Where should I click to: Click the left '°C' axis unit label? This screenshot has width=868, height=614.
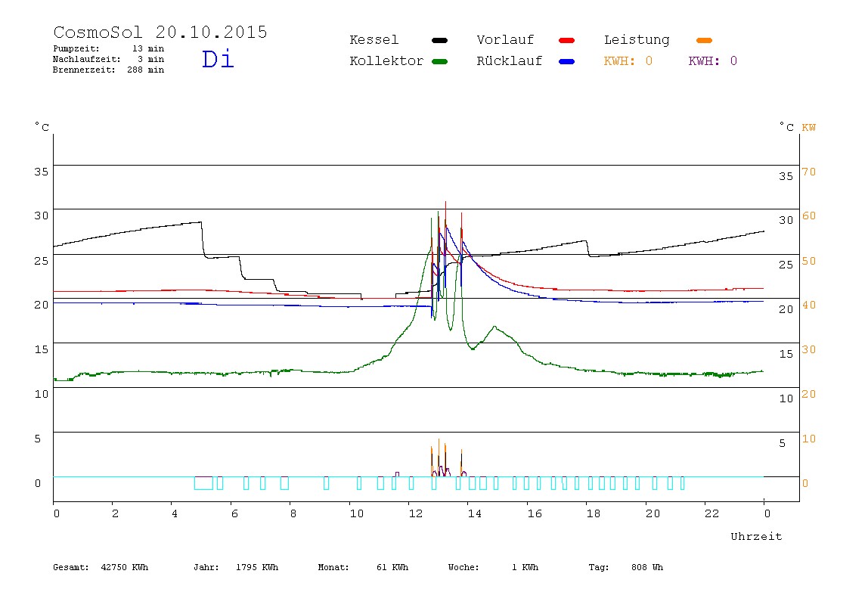pyautogui.click(x=42, y=127)
